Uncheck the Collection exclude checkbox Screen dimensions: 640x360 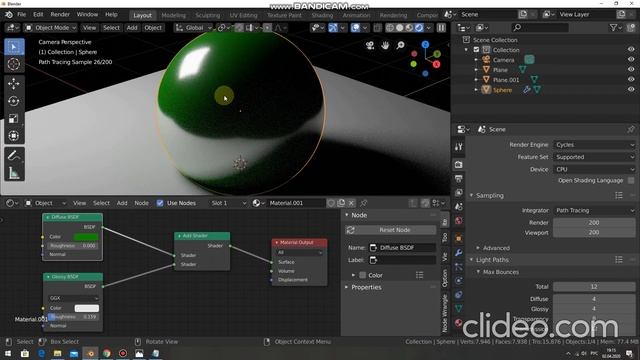476,49
